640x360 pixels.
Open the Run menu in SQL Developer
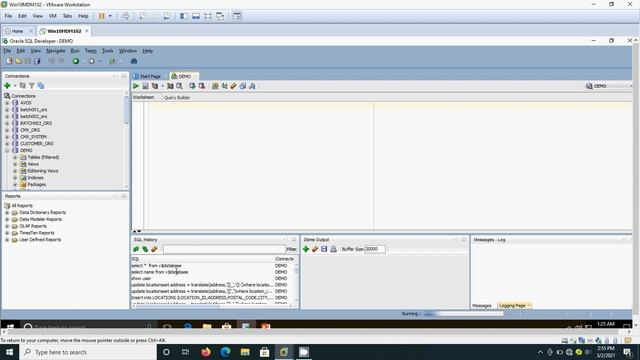(x=75, y=51)
